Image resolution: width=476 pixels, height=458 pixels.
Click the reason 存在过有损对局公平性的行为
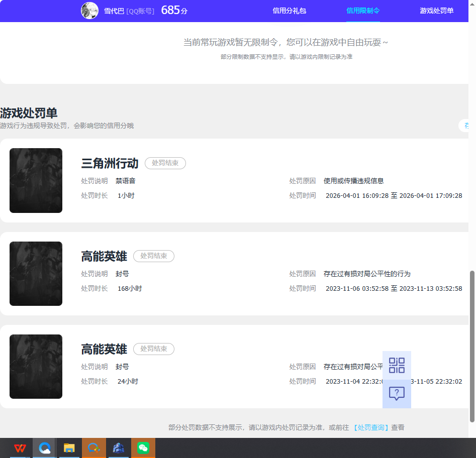click(367, 274)
